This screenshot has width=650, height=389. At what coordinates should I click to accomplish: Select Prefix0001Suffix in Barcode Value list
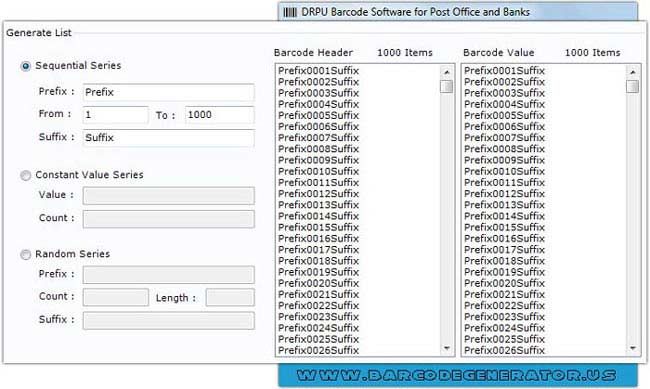(504, 71)
